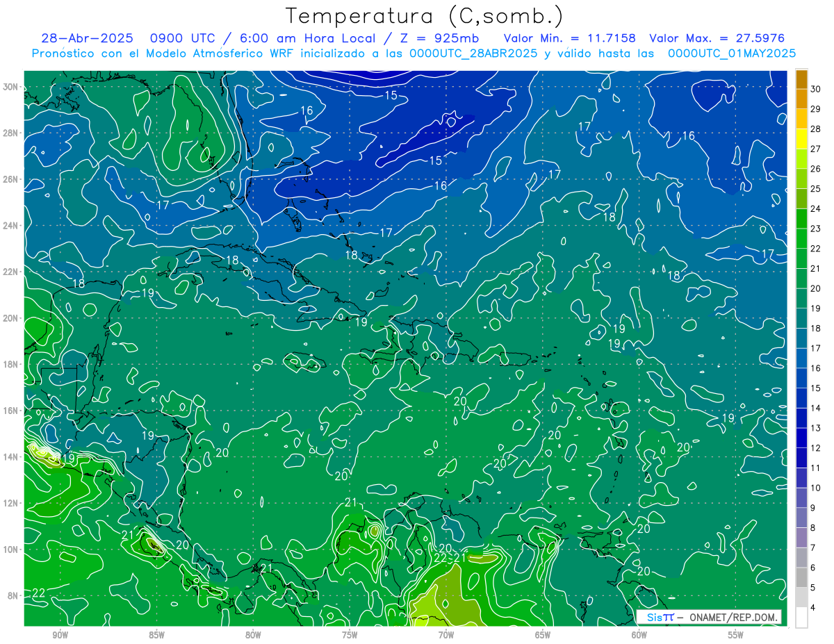Click legend value 14 on the color scale
The width and height of the screenshot is (834, 644).
click(816, 408)
